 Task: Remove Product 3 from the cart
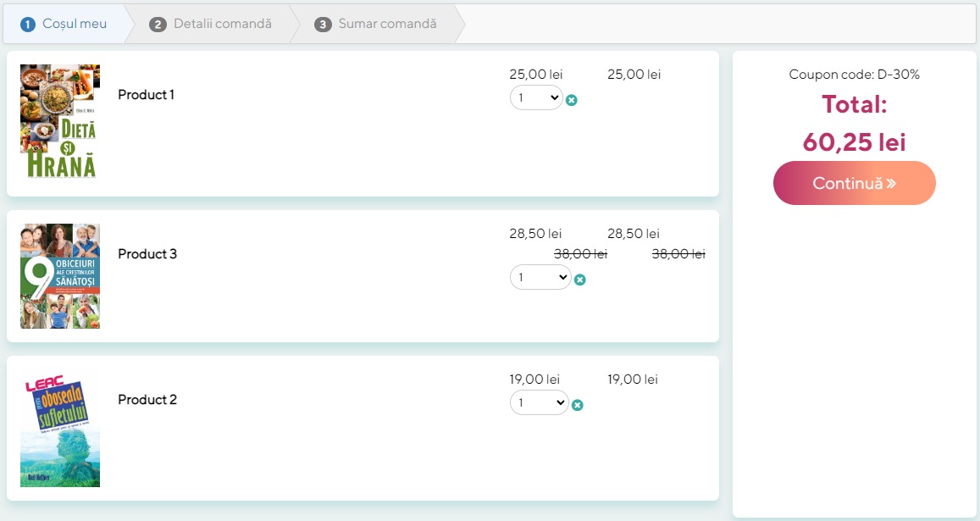[580, 280]
